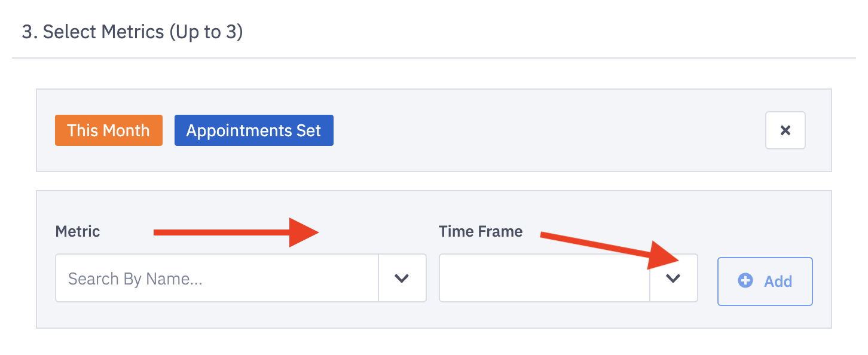Viewport: 868px width, 355px height.
Task: Click the plus circle icon beside Add
Action: [x=745, y=281]
